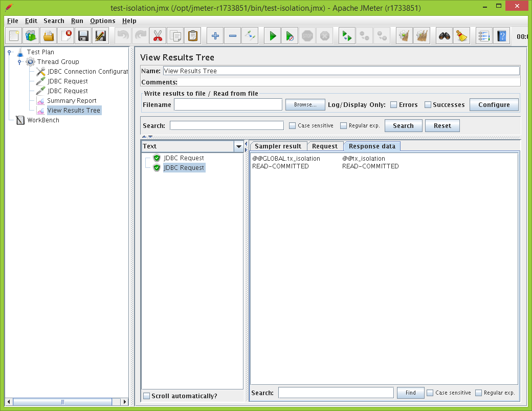Image resolution: width=532 pixels, height=411 pixels.
Task: Click the Help question mark icon
Action: [501, 36]
